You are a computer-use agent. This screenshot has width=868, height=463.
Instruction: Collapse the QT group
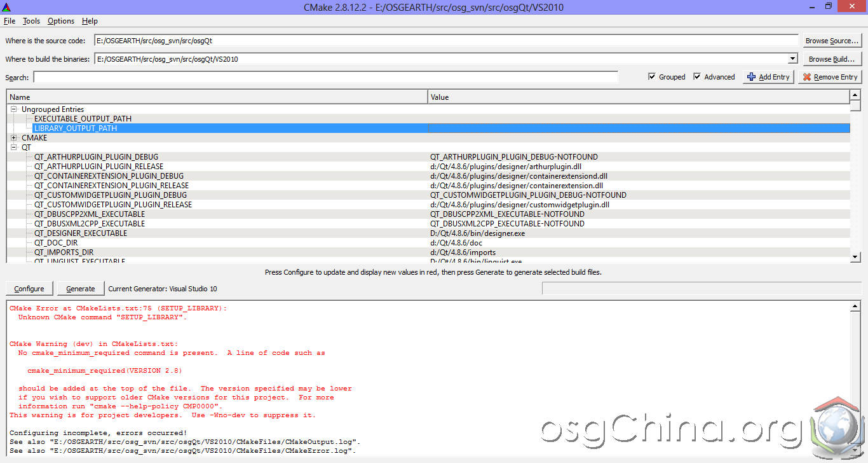[x=14, y=148]
